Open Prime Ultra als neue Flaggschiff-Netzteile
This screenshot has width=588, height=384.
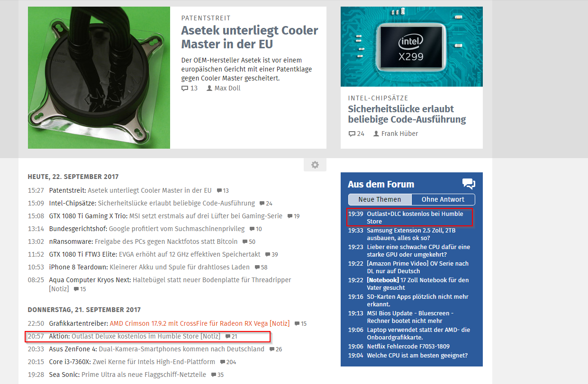(144, 375)
